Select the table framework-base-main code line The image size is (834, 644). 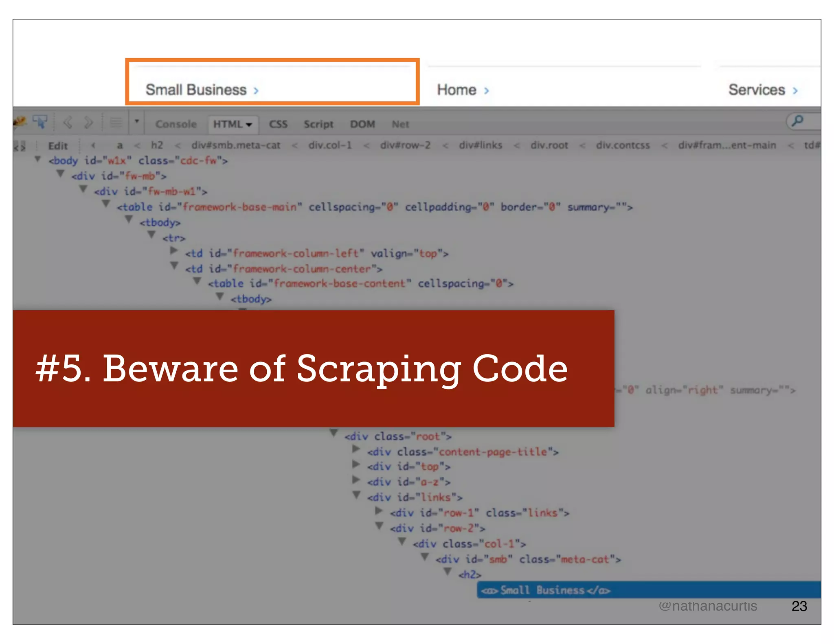coord(375,207)
